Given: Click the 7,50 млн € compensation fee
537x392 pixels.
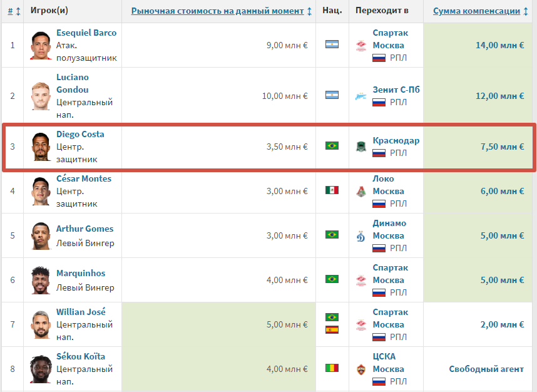Looking at the screenshot, I should coord(502,147).
